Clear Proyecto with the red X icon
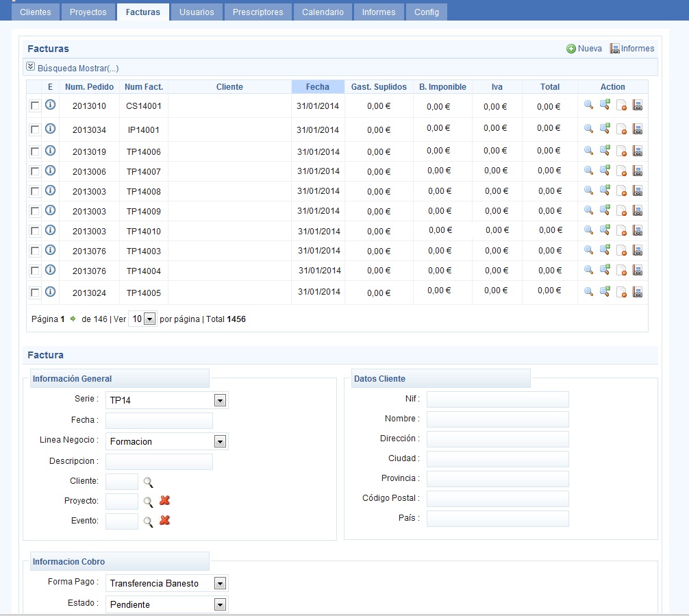Screen dimensions: 689x616 164,501
